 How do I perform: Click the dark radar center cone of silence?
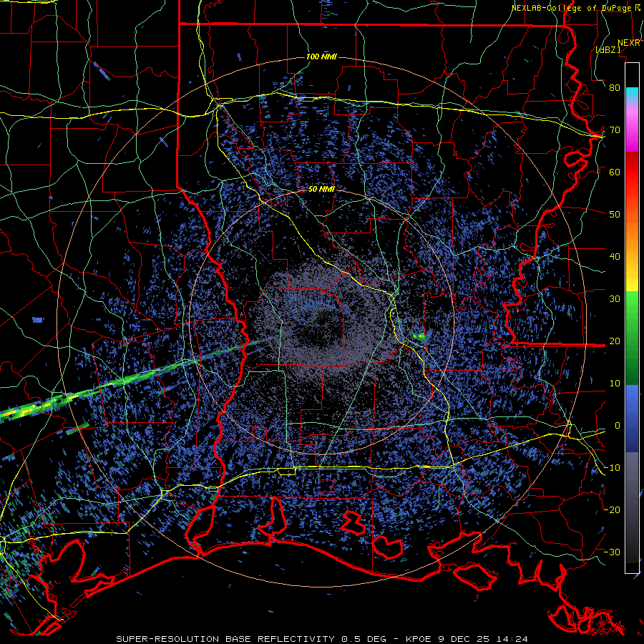[321, 324]
